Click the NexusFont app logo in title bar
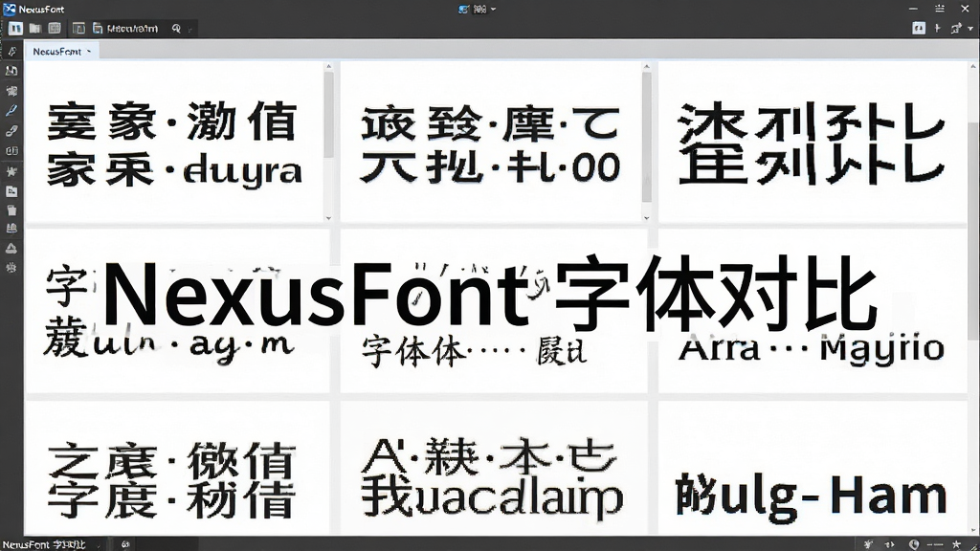Screen dimensions: 980x551 click(10, 9)
